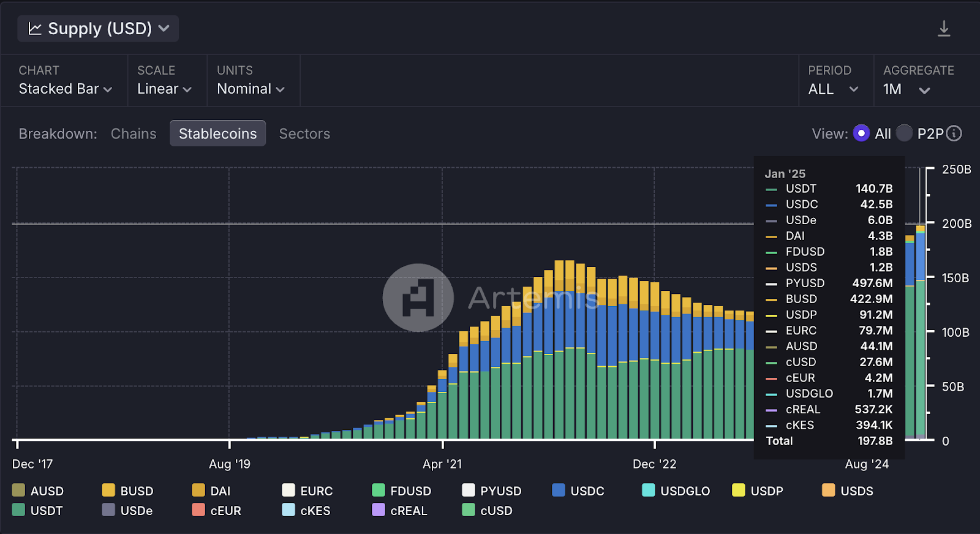
Task: Select the Stablecoins breakdown tab
Action: (217, 133)
